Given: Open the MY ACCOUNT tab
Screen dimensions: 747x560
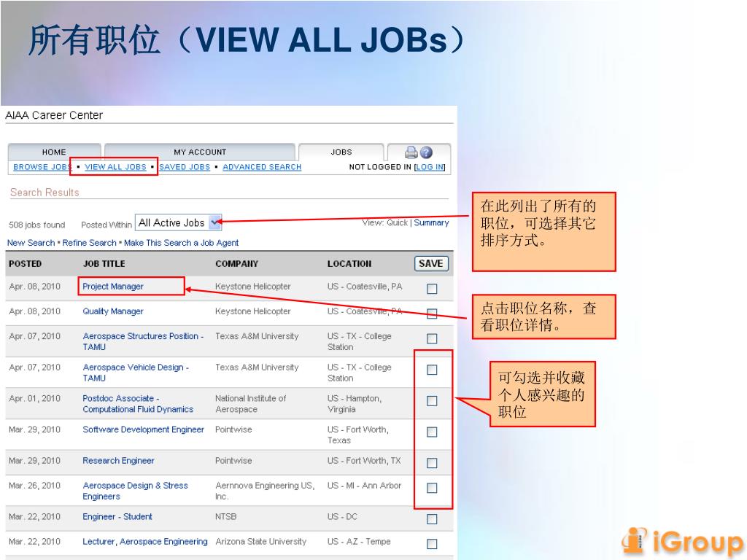Looking at the screenshot, I should [200, 152].
